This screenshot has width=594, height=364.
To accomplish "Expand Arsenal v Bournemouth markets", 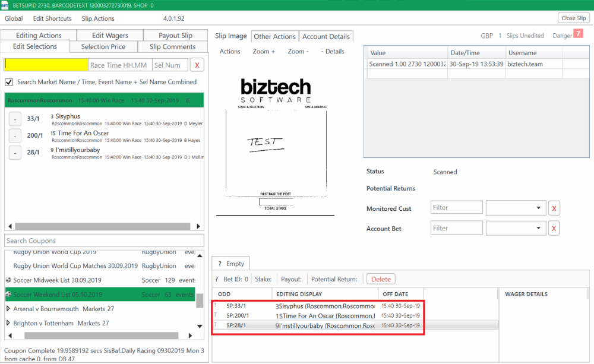I will tap(7, 308).
